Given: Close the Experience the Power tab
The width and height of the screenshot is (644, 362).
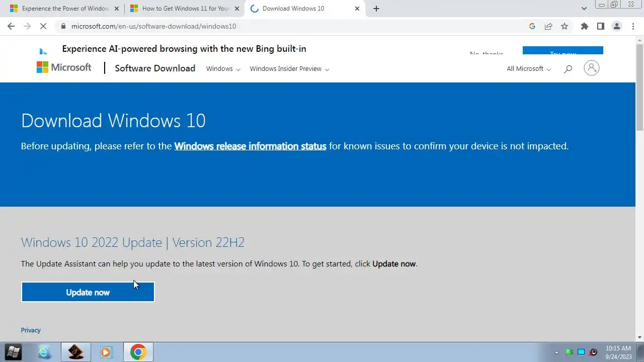Looking at the screenshot, I should click(x=117, y=9).
